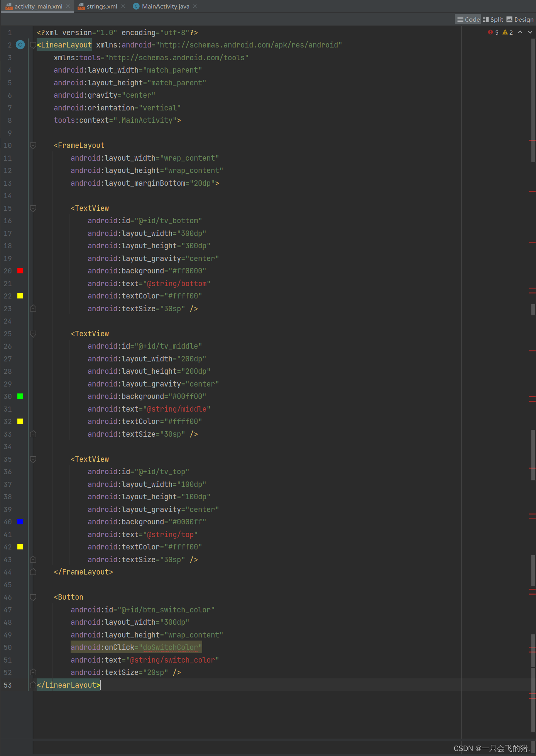The width and height of the screenshot is (536, 756).
Task: Click the gravity center value on line 6
Action: (139, 95)
